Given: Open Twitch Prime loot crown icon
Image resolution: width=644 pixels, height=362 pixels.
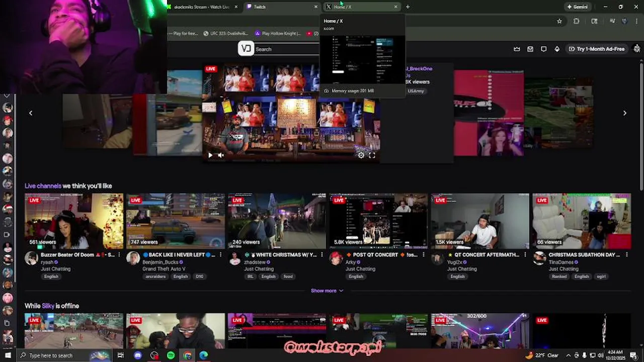Looking at the screenshot, I should pyautogui.click(x=517, y=49).
